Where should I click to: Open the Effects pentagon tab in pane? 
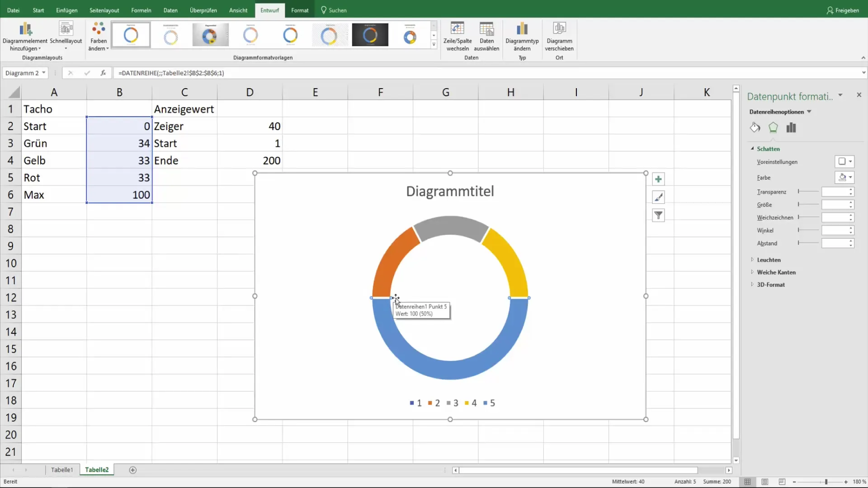pos(773,127)
